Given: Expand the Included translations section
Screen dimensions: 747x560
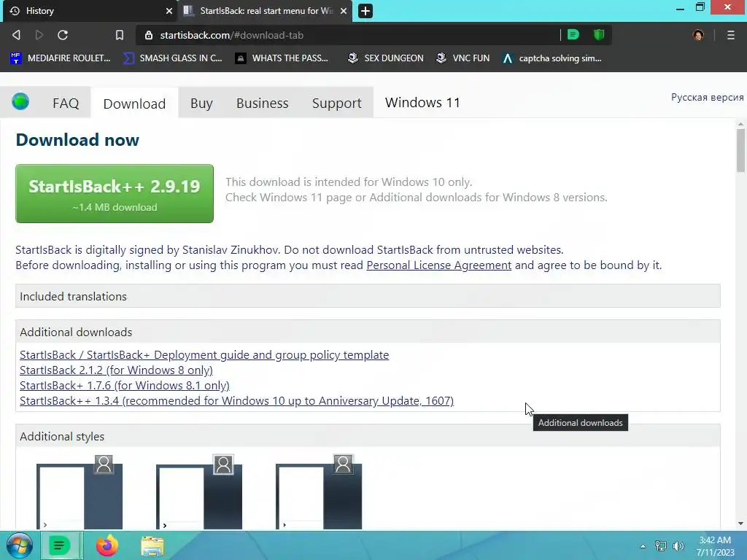Looking at the screenshot, I should pos(368,296).
